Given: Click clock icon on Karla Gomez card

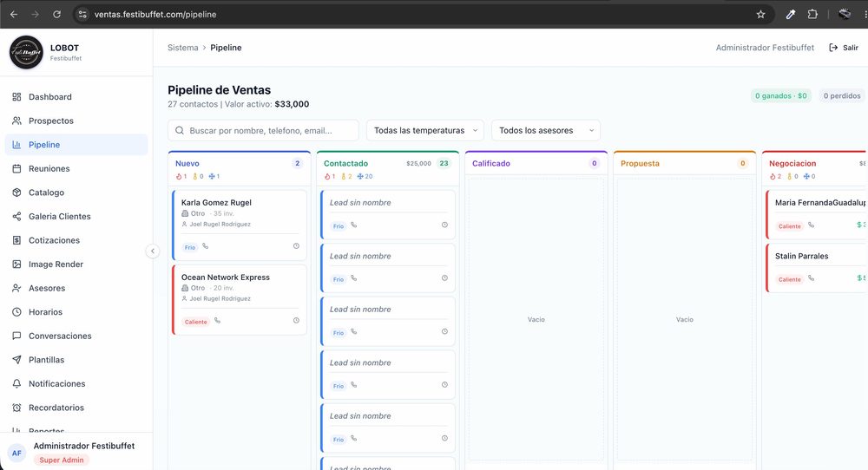Looking at the screenshot, I should (x=296, y=246).
